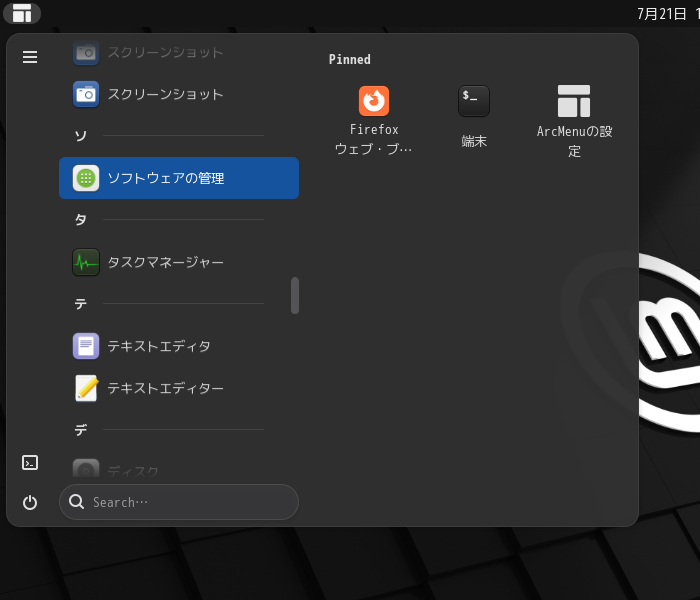This screenshot has height=600, width=700.
Task: Launch pinned Firefox browser icon
Action: point(374,101)
